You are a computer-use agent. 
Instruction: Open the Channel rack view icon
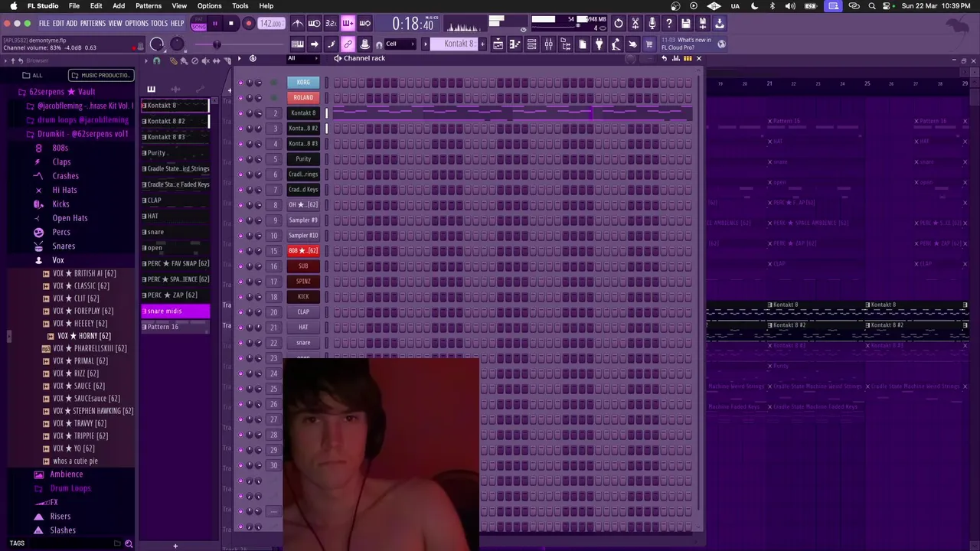tap(531, 44)
